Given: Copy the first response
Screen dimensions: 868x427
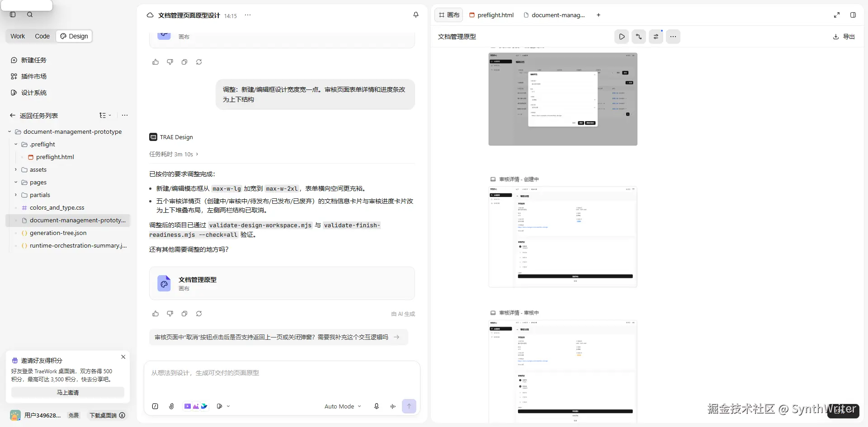Looking at the screenshot, I should click(184, 62).
